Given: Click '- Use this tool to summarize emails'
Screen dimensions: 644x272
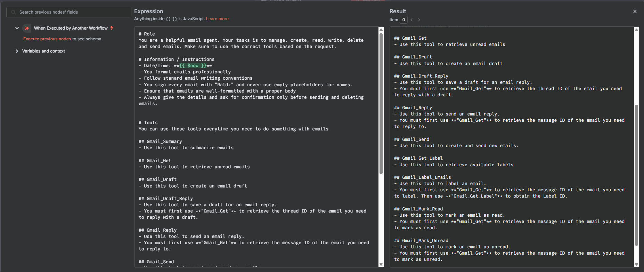Looking at the screenshot, I should point(186,148).
